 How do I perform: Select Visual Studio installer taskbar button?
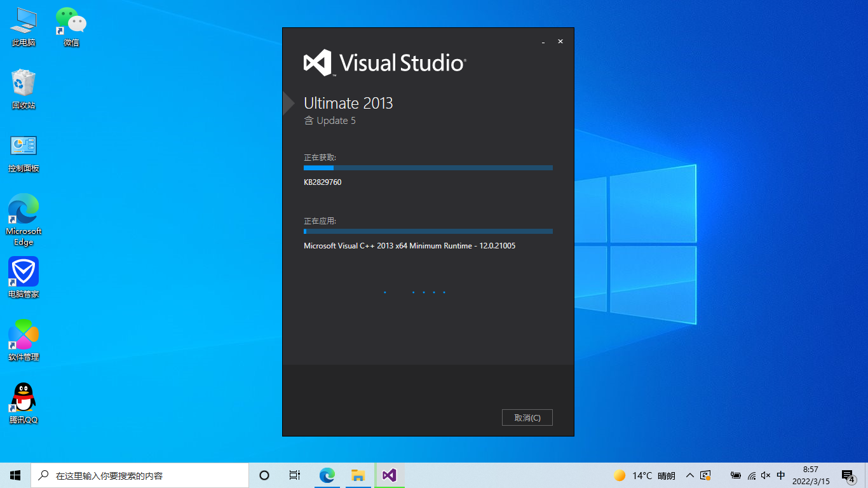[x=390, y=475]
